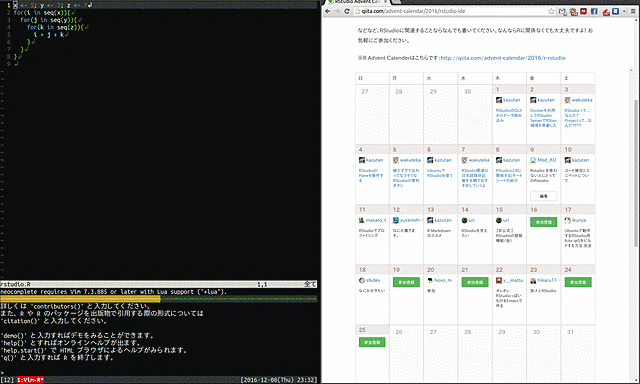The width and height of the screenshot is (640, 384).
Task: Click green register button on day 19
Action: (x=406, y=282)
